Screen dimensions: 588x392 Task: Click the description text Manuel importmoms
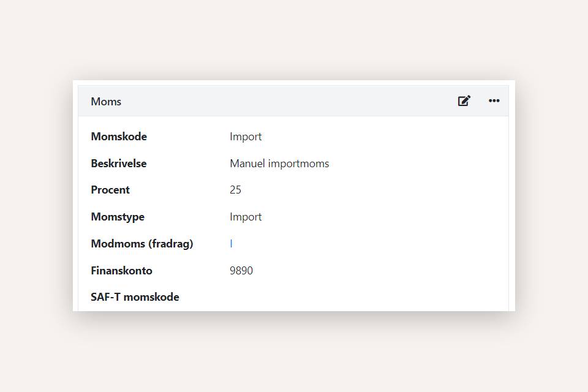click(279, 164)
